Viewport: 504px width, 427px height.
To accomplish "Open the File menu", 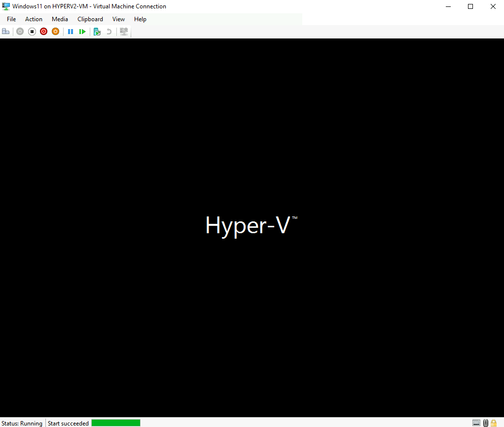I will click(11, 19).
